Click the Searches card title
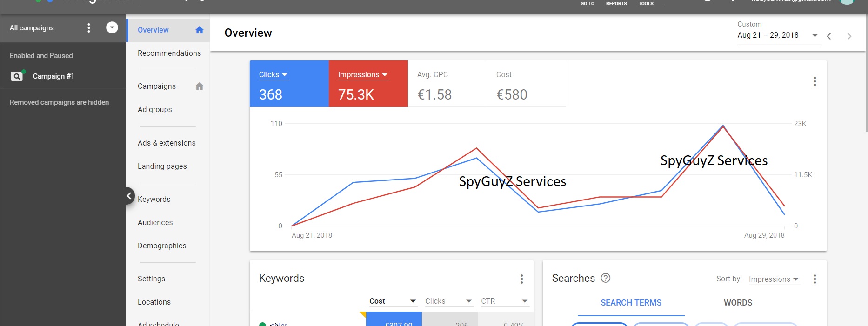Screen dimensions: 868x326 click(573, 278)
